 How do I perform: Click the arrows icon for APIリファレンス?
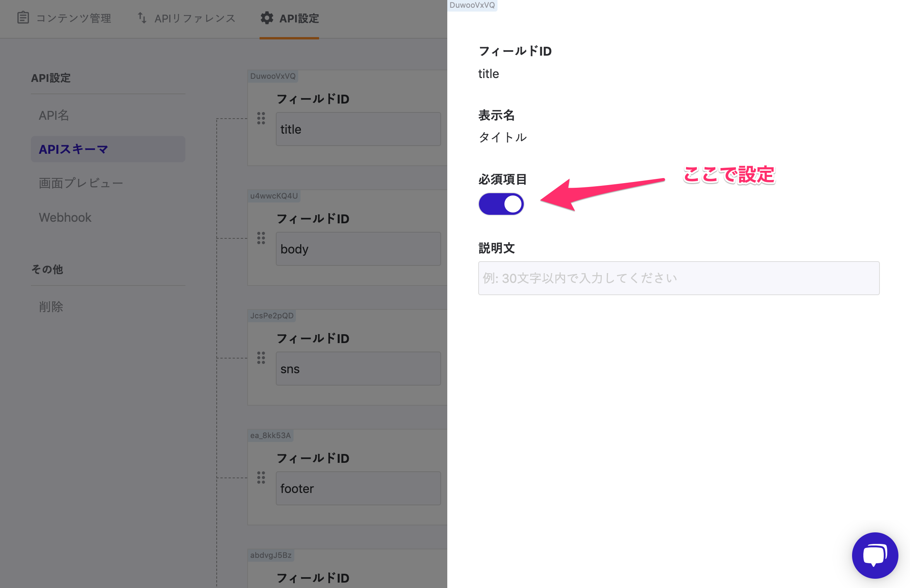coord(142,18)
